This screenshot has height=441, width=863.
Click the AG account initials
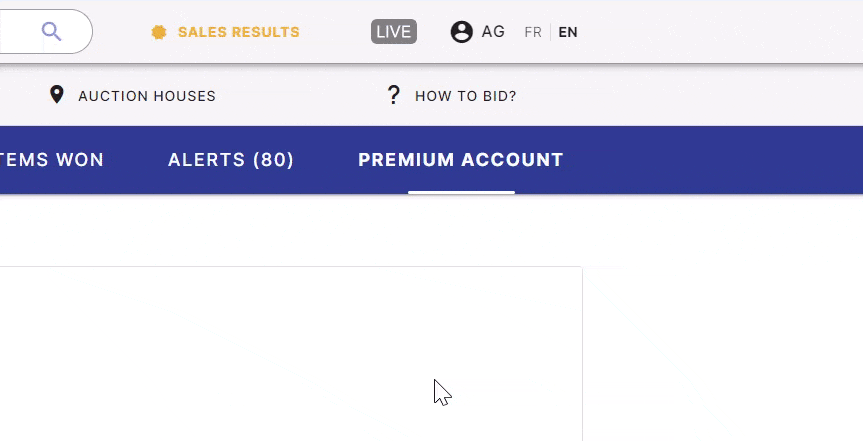493,31
